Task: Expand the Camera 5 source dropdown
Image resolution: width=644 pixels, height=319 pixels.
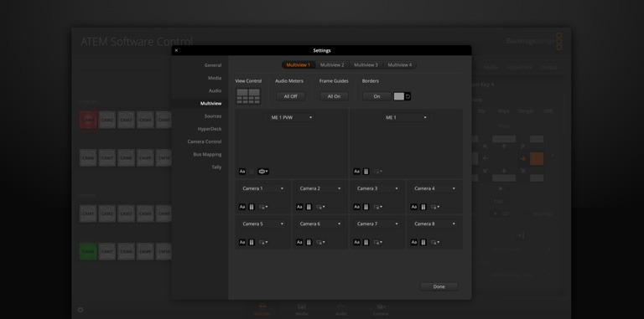Action: tap(262, 224)
